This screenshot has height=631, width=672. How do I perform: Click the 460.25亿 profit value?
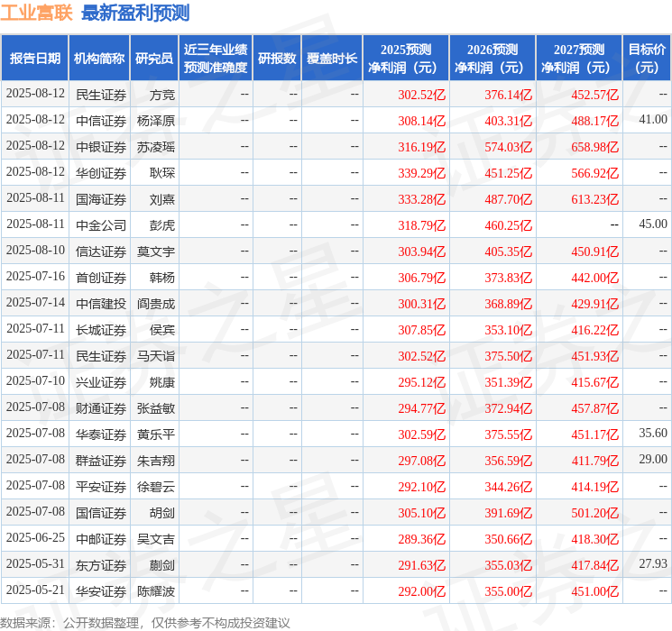pyautogui.click(x=509, y=225)
